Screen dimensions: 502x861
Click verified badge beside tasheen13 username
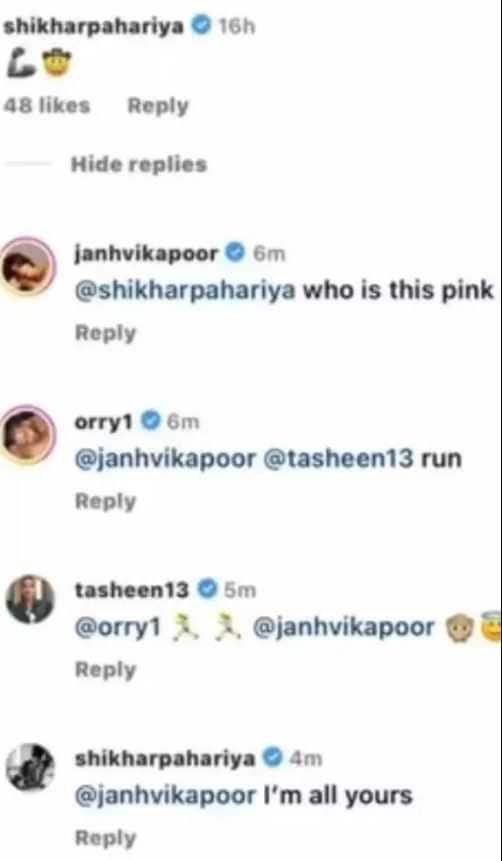pos(207,590)
